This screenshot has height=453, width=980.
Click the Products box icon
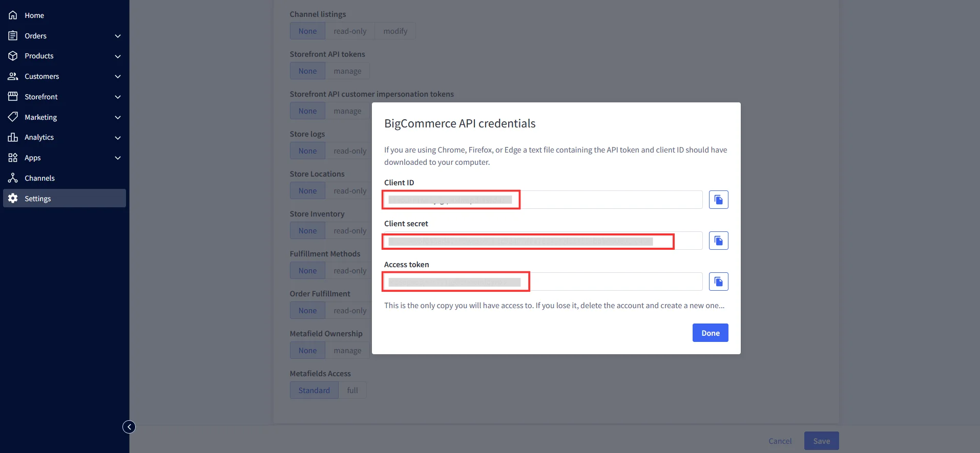13,56
